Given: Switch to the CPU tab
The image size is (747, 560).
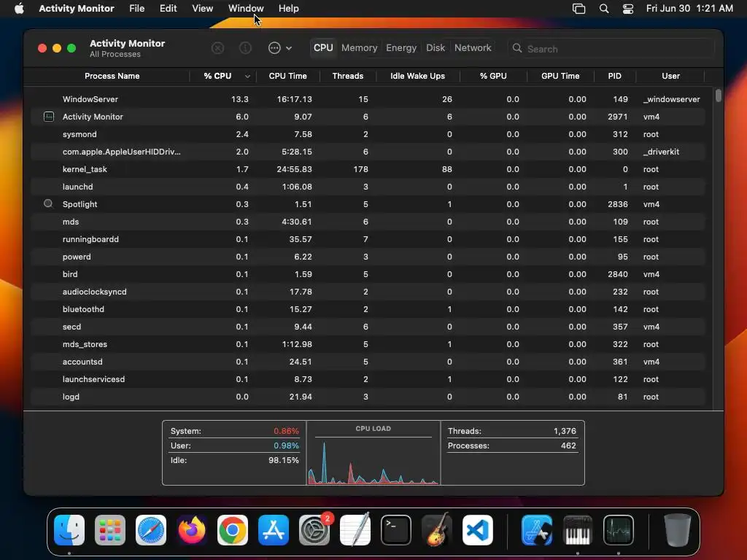Looking at the screenshot, I should (323, 47).
